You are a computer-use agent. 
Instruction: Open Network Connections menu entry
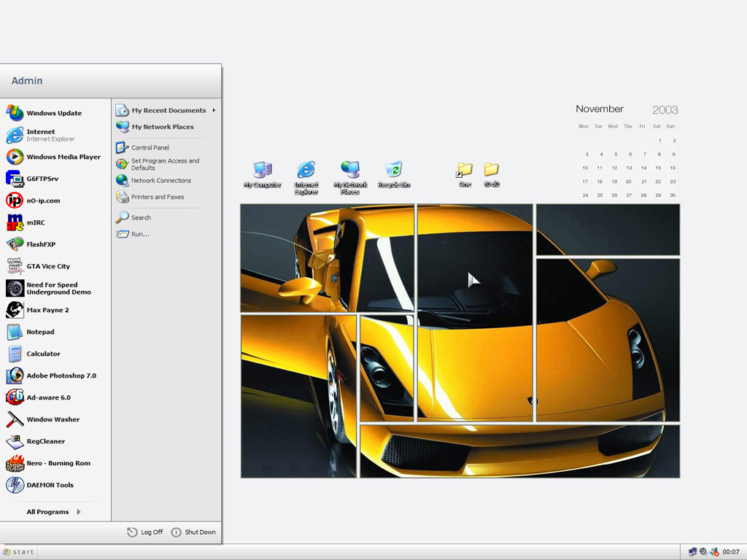coord(160,180)
